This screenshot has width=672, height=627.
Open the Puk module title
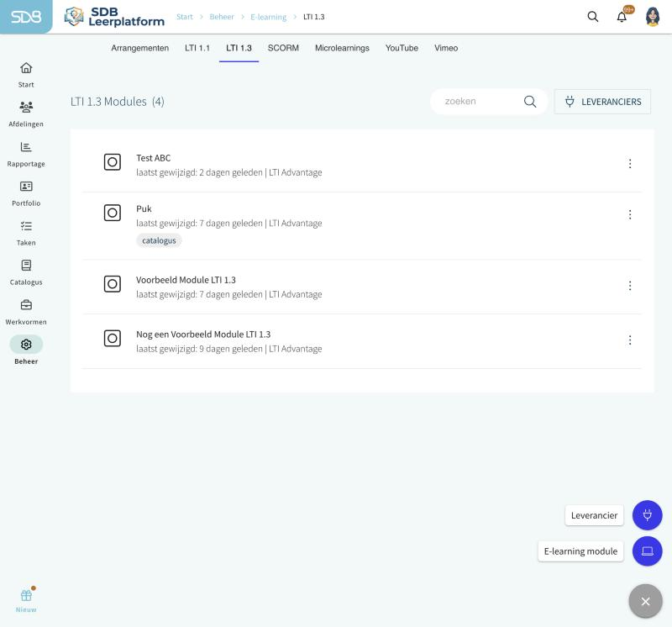[144, 208]
